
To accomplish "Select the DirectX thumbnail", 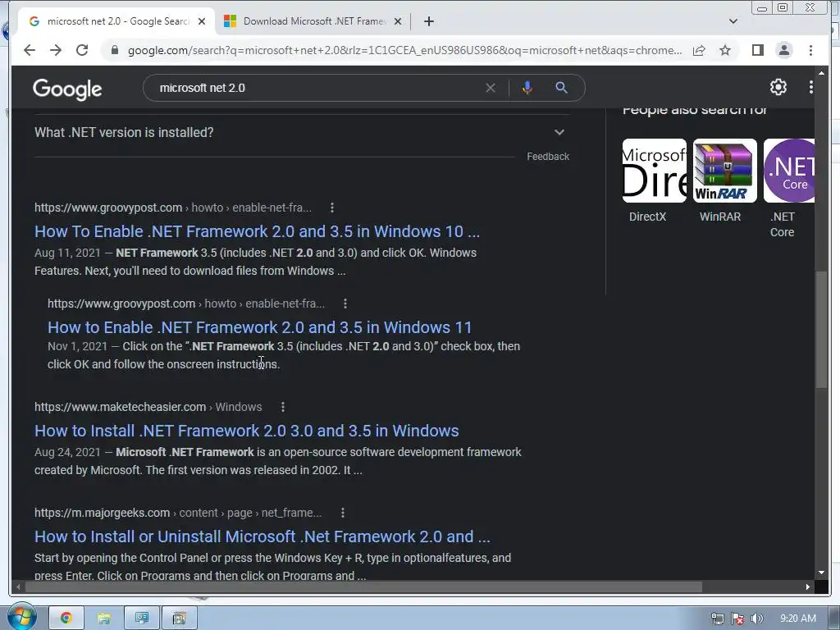I will click(654, 171).
